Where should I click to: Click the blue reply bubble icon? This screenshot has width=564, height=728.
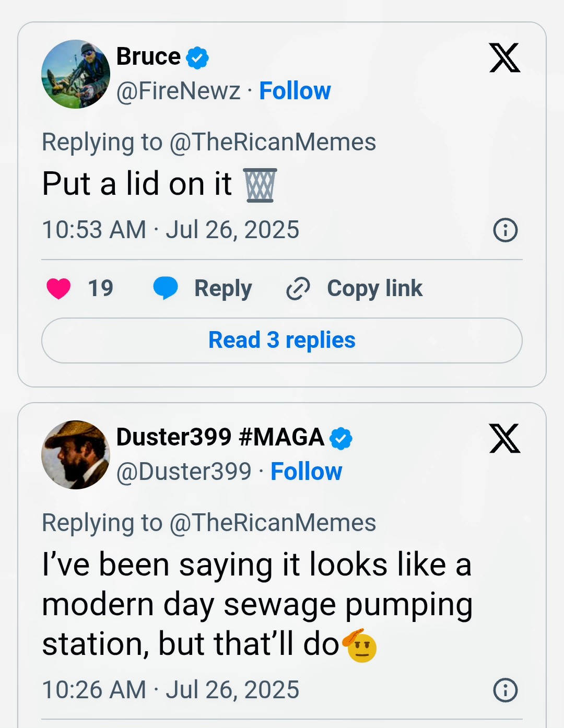pyautogui.click(x=166, y=288)
